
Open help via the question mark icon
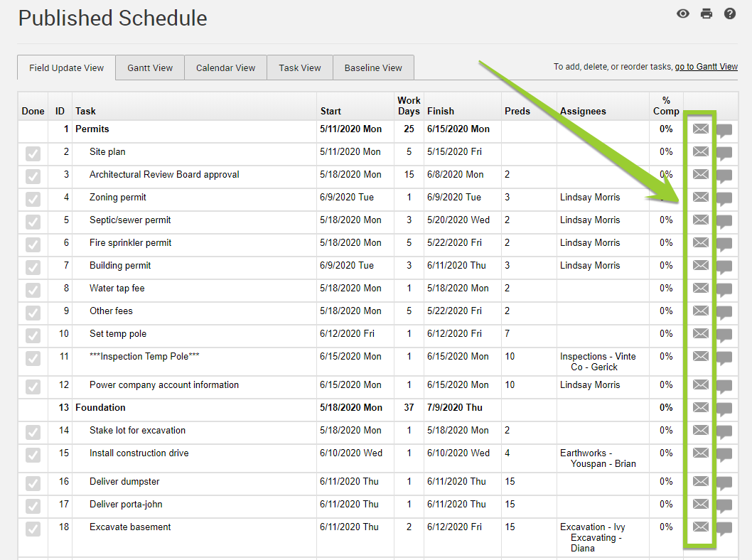click(x=729, y=14)
